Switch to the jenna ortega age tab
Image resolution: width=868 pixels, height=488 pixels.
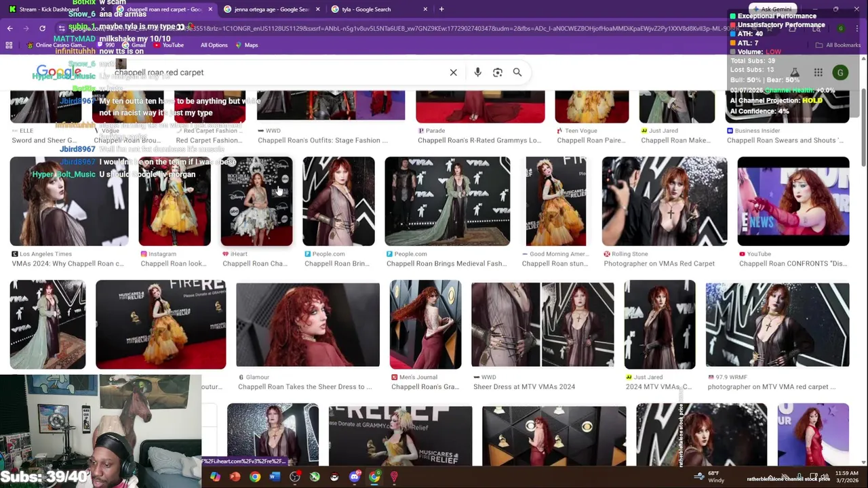pos(271,9)
